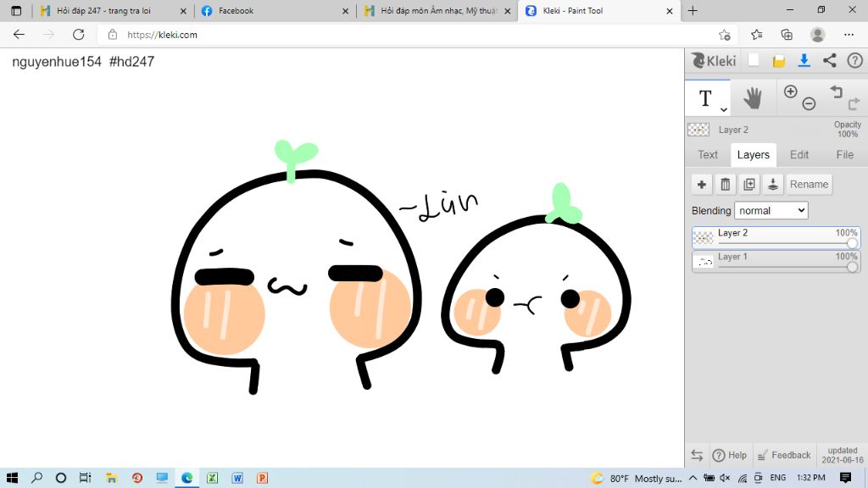Screen dimensions: 868x488
Task: Download the drawing using the blue arrow icon
Action: [804, 61]
